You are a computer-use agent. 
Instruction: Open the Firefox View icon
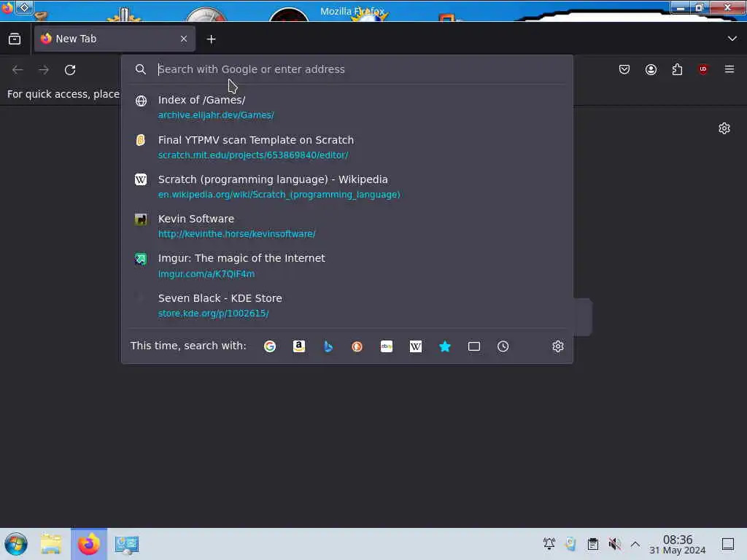tap(15, 39)
